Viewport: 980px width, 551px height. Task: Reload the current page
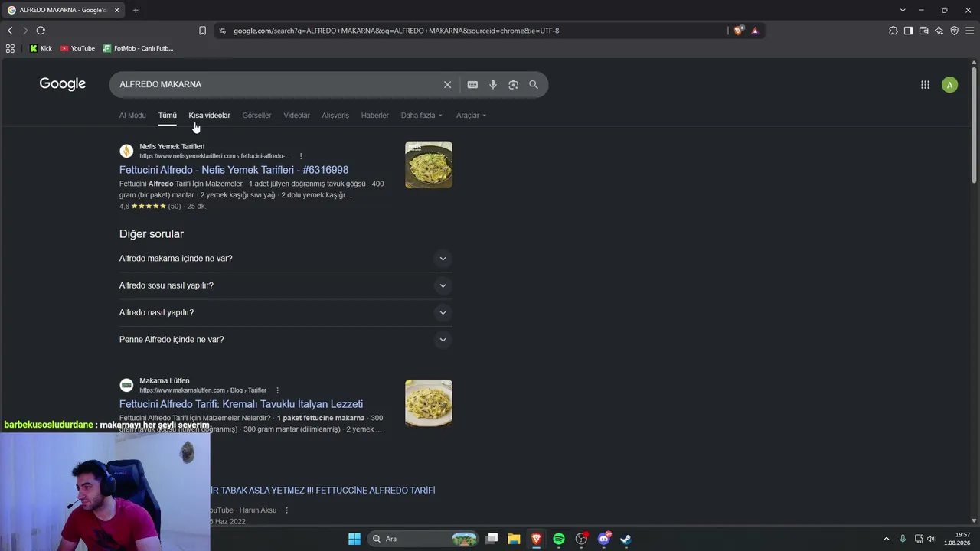[x=41, y=31]
